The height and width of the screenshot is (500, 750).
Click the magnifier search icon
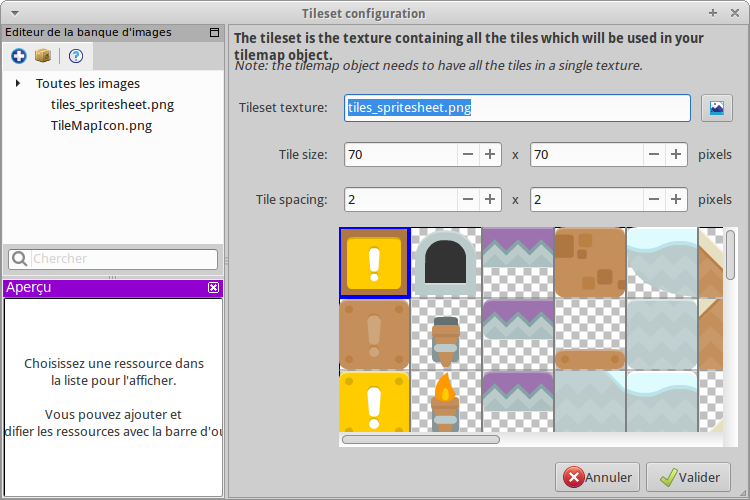(19, 259)
